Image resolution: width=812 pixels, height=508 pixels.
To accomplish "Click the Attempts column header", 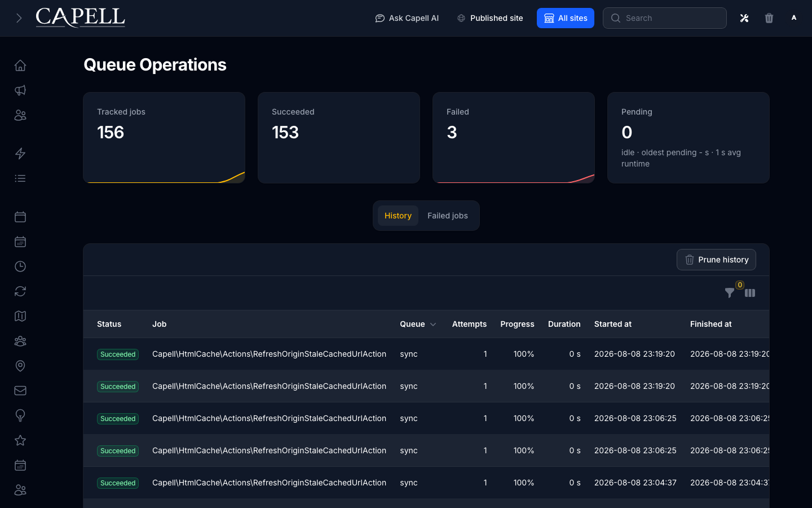I will pos(469,324).
